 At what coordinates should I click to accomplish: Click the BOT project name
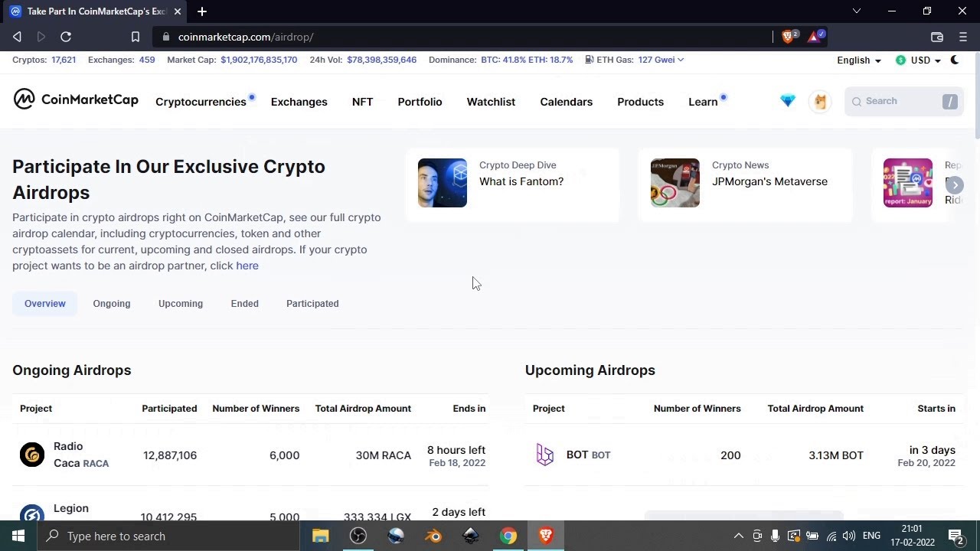(588, 455)
